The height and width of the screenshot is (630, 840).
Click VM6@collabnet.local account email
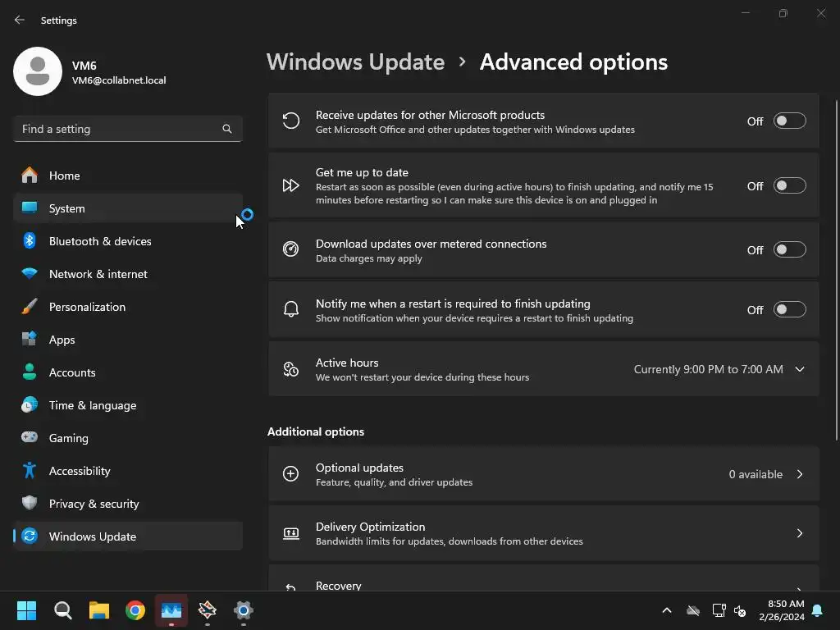coord(119,80)
